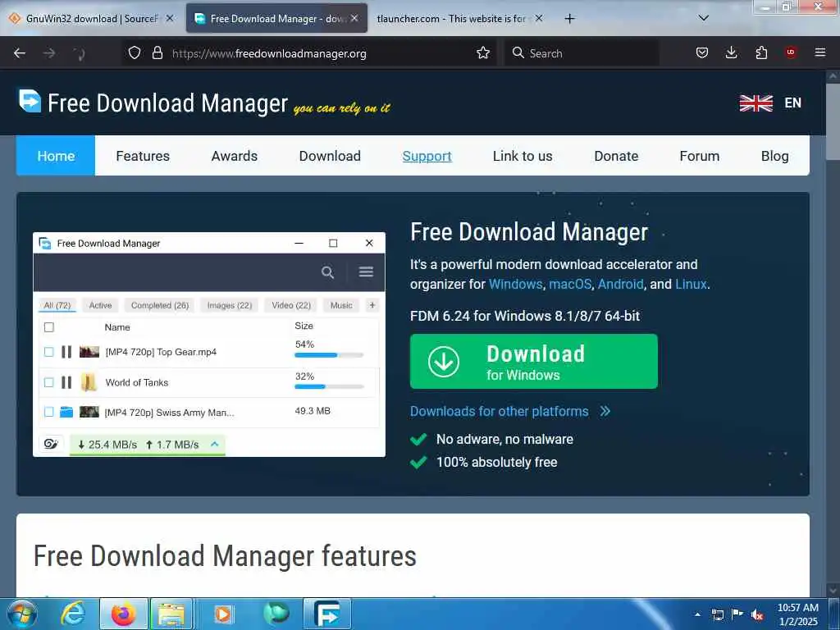Screen dimensions: 840x630
Task: Click the Free Download Manager taskbar icon
Action: 327,614
